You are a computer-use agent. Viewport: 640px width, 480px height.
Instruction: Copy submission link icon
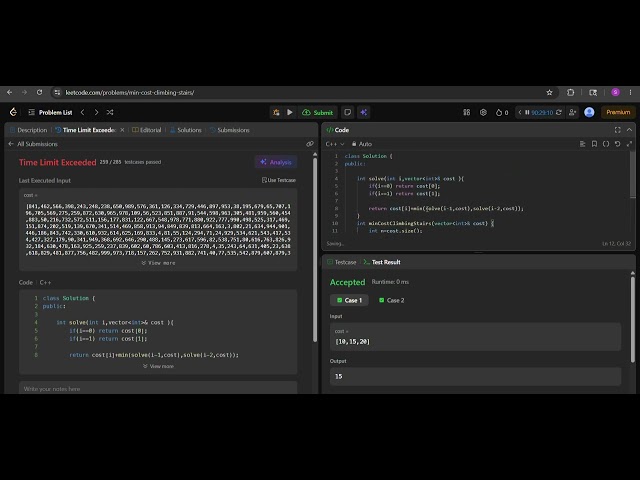pos(310,144)
